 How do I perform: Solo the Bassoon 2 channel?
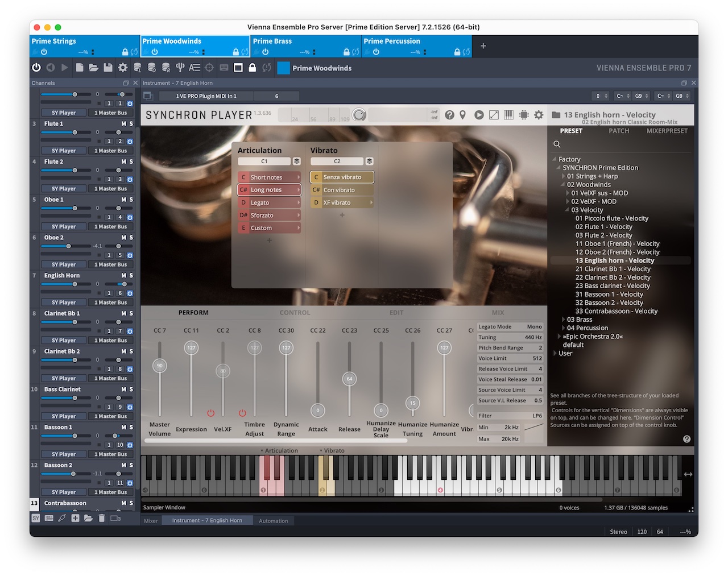coord(131,465)
